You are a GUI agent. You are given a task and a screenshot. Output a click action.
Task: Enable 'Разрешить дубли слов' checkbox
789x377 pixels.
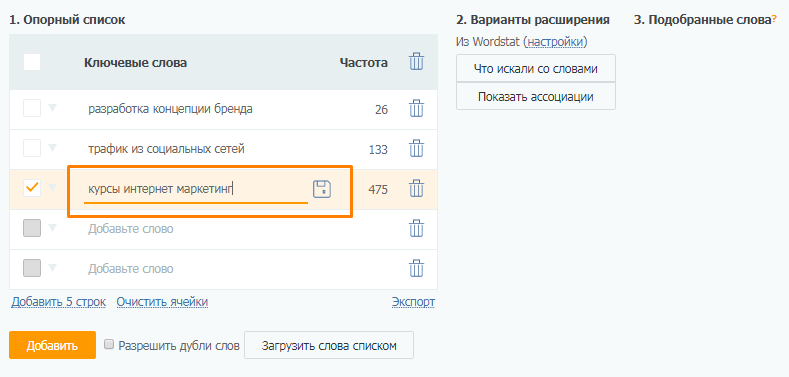[x=109, y=345]
